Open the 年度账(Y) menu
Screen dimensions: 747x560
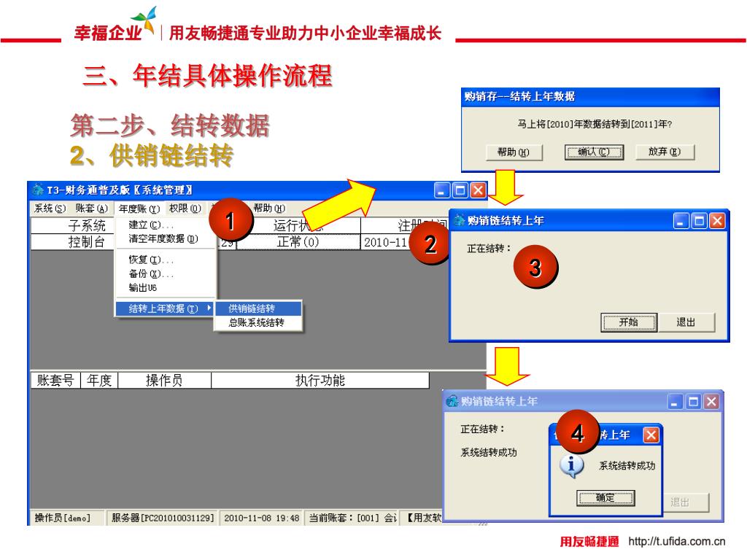[139, 209]
